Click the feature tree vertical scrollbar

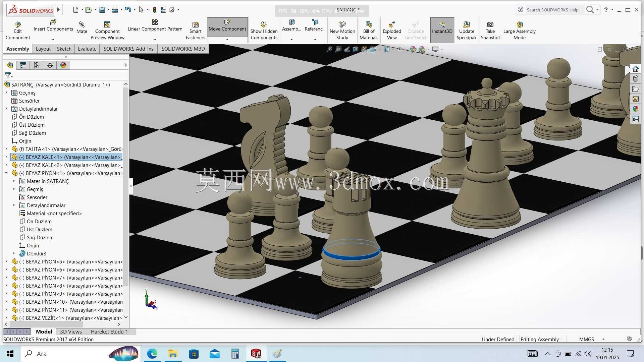(x=126, y=187)
